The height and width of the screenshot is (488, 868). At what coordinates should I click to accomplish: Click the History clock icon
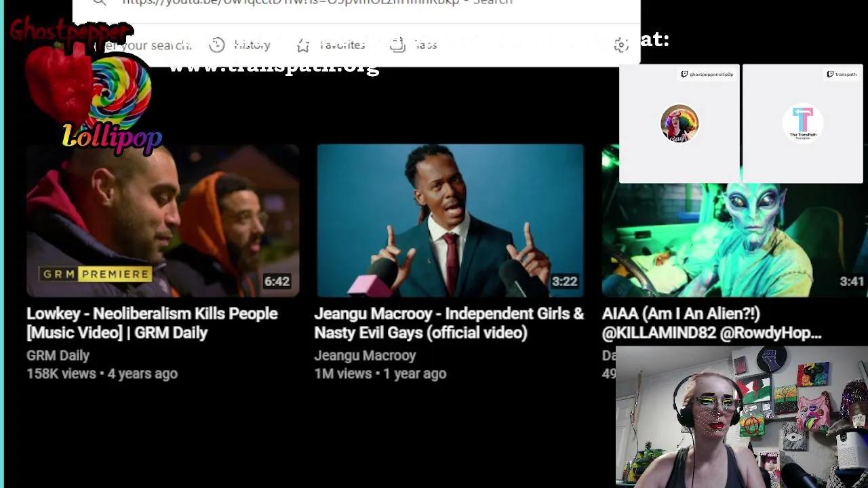217,45
